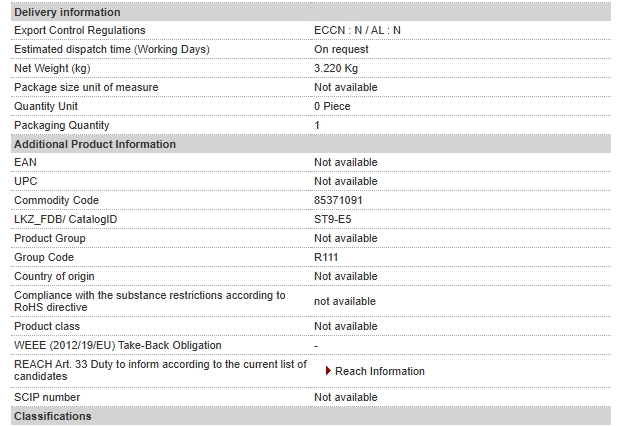The width and height of the screenshot is (622, 426).
Task: Select the SCIP number row label
Action: pyautogui.click(x=47, y=397)
